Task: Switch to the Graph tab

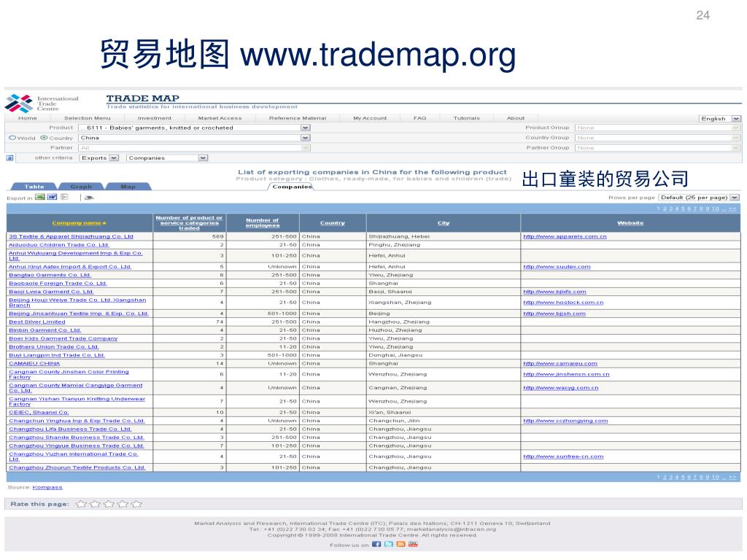Action: coord(81,187)
